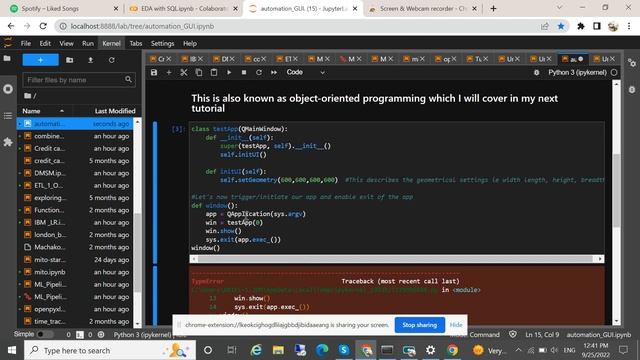Image resolution: width=640 pixels, height=360 pixels.
Task: Open the combine... notebook in file list
Action: (x=75, y=136)
